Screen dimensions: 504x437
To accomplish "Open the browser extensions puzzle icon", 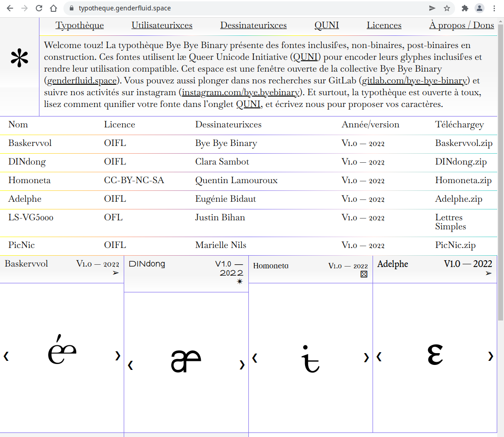I will point(465,8).
